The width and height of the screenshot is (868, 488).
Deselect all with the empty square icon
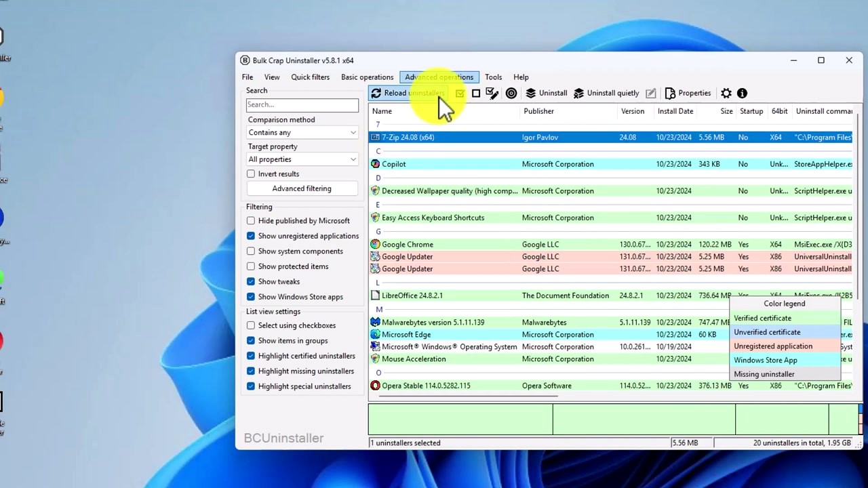point(475,93)
